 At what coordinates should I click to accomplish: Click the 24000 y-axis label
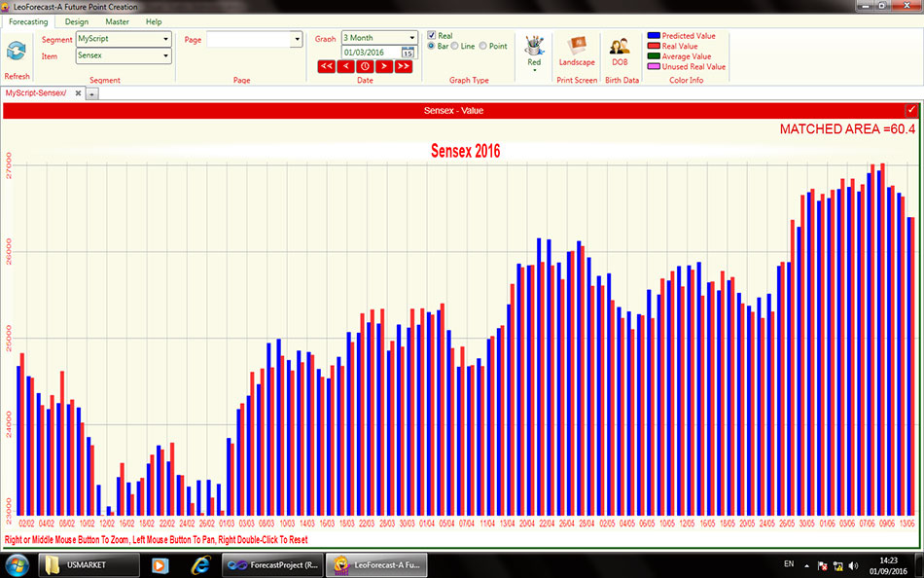tap(8, 424)
